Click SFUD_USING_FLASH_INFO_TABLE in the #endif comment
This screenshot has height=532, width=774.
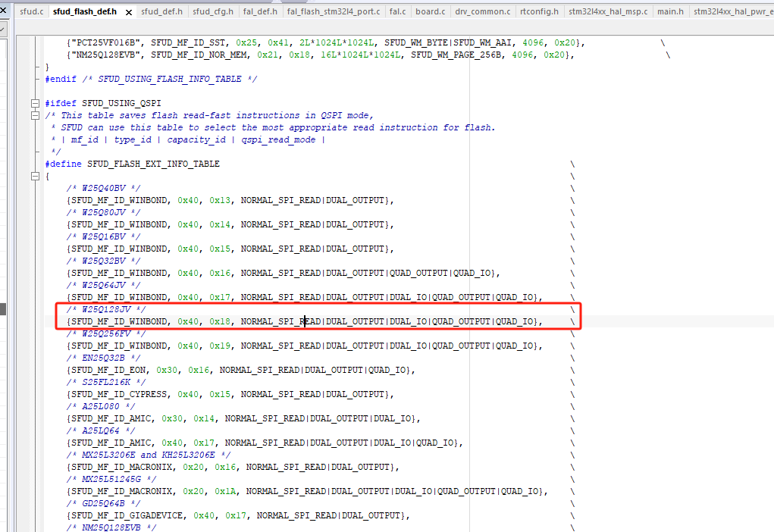pos(170,79)
